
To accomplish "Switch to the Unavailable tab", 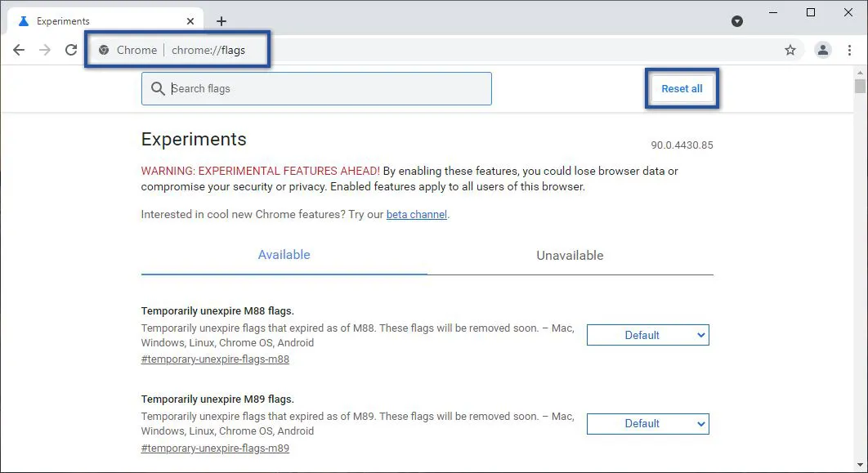I will click(x=570, y=255).
